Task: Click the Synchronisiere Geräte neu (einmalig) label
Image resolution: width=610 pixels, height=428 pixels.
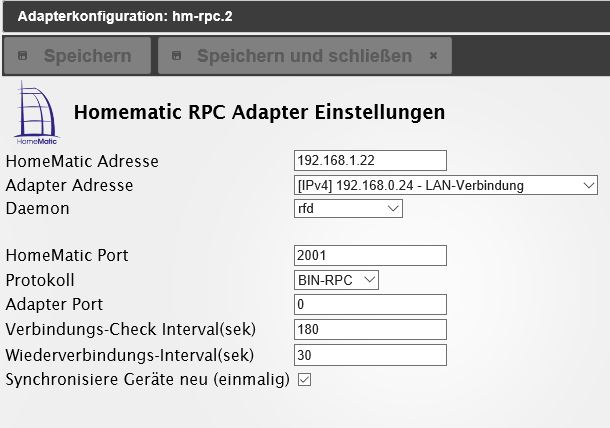Action: [x=148, y=380]
